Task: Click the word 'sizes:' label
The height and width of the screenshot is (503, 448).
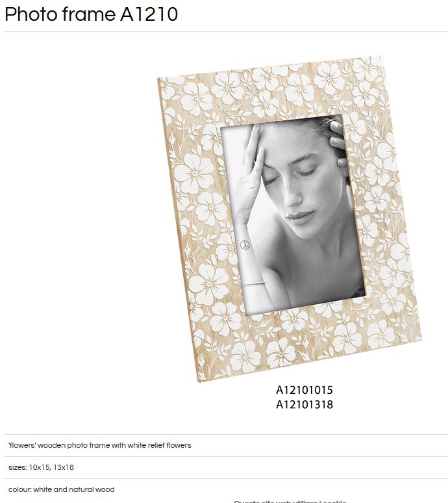Action: pos(18,467)
